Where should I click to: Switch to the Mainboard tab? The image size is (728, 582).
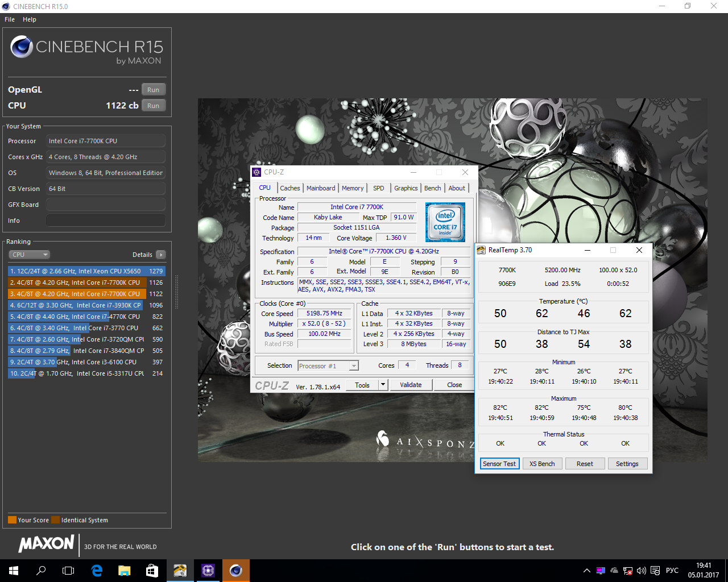point(321,188)
